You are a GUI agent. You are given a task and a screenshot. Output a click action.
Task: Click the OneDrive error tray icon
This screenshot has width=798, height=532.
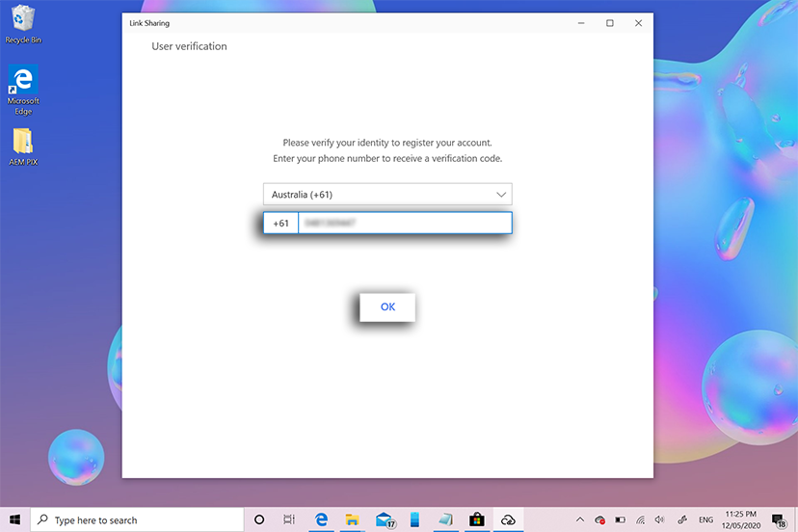599,519
